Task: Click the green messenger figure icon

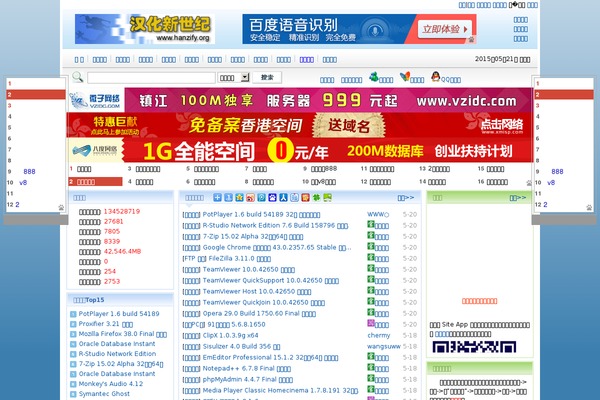Action: tap(373, 77)
